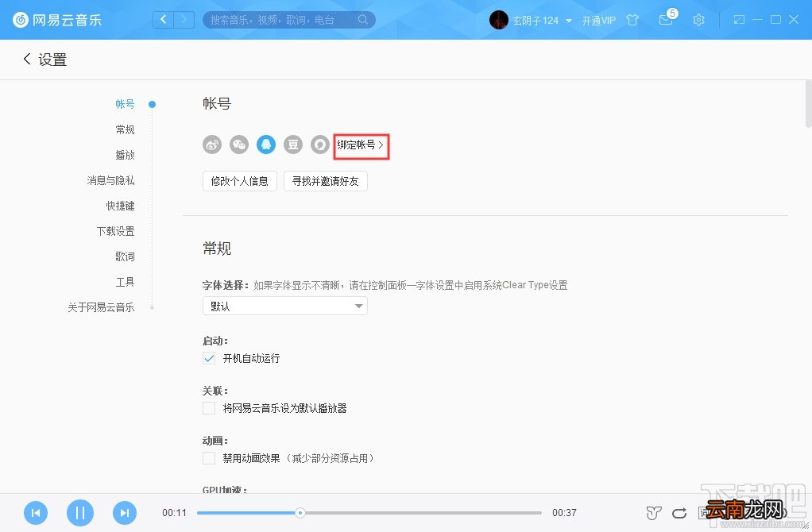The height and width of the screenshot is (532, 812).
Task: Select 消息与隐私 in settings sidebar
Action: pyautogui.click(x=110, y=180)
